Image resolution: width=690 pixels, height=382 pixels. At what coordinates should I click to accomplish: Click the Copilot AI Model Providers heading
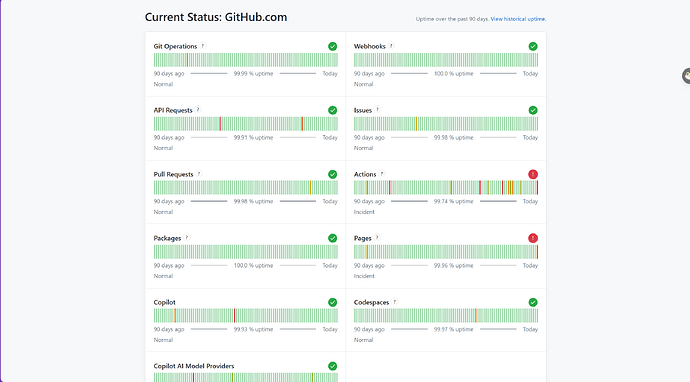(194, 366)
